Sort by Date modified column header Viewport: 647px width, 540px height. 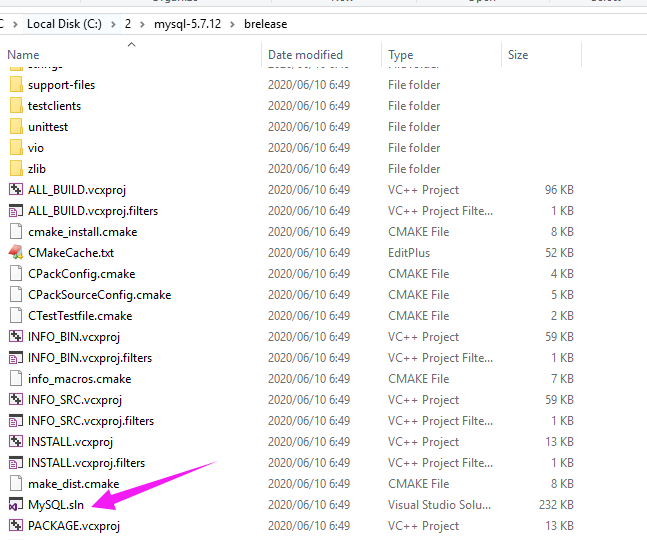click(305, 55)
